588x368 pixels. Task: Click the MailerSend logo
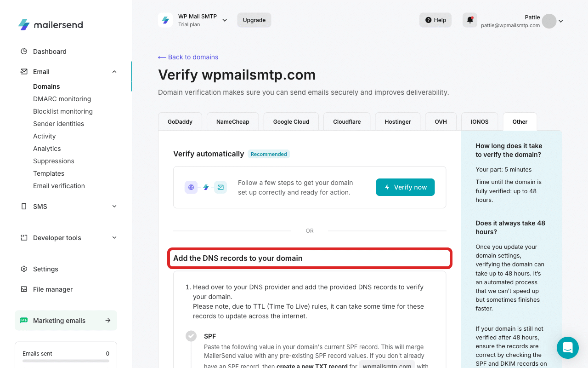pos(51,24)
